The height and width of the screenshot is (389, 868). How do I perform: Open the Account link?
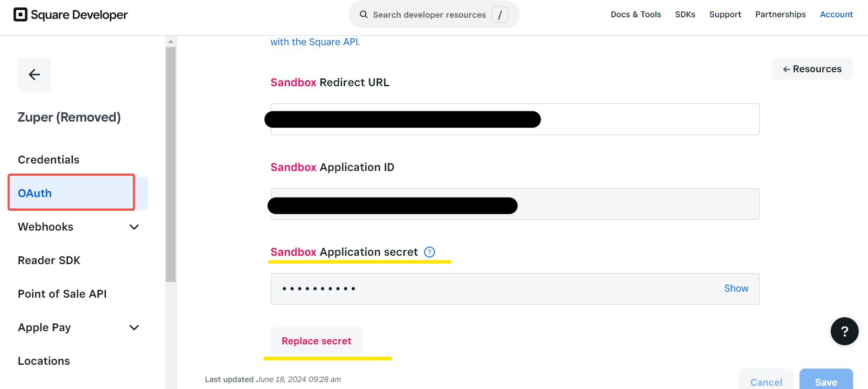point(836,14)
